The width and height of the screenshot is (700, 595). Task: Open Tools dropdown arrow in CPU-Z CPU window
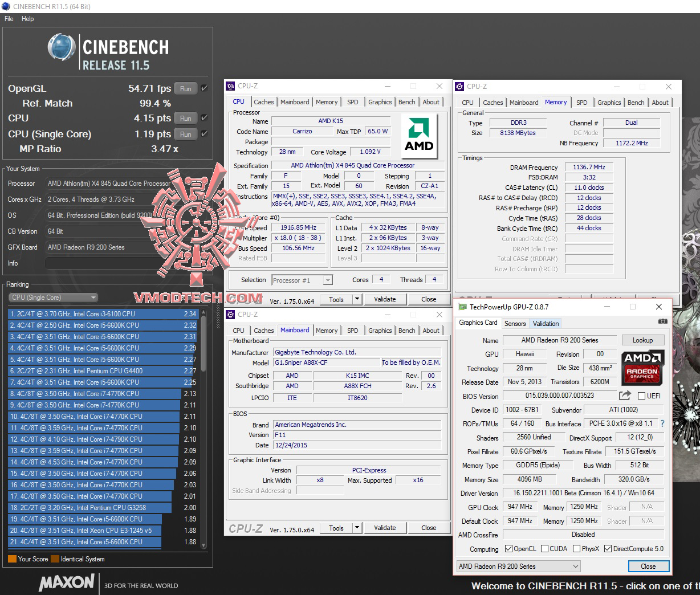point(357,299)
